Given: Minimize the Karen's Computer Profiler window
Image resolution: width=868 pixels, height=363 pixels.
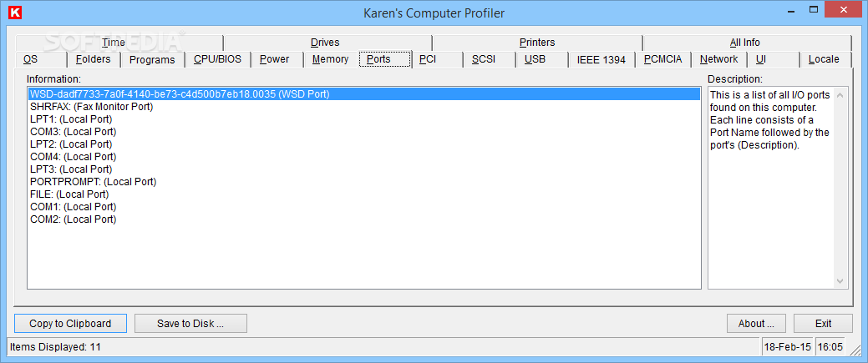Looking at the screenshot, I should tap(790, 9).
